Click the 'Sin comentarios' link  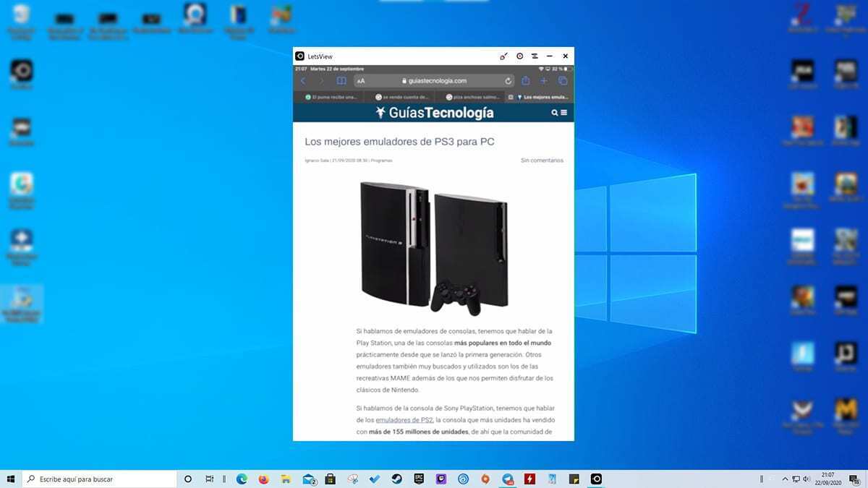click(542, 160)
